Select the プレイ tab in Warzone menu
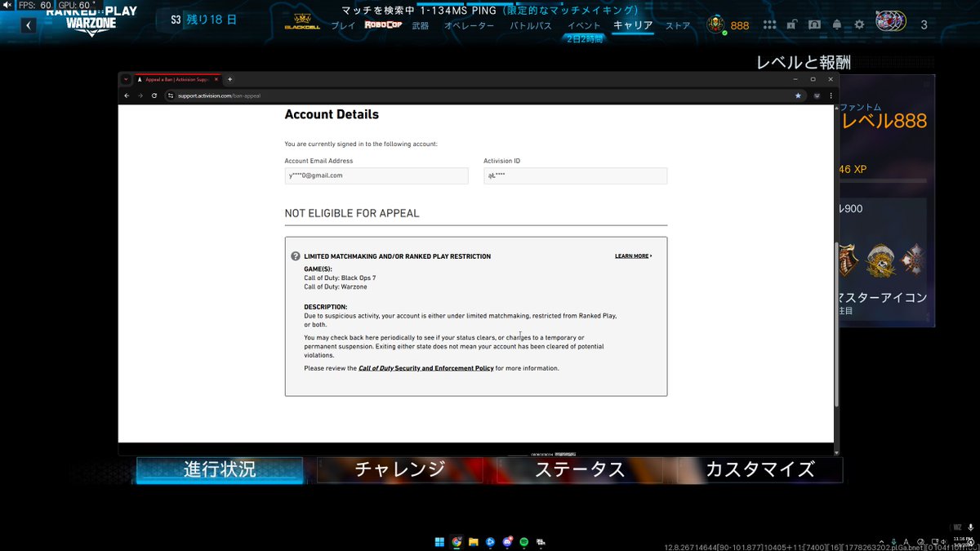This screenshot has width=980, height=551. [x=343, y=26]
